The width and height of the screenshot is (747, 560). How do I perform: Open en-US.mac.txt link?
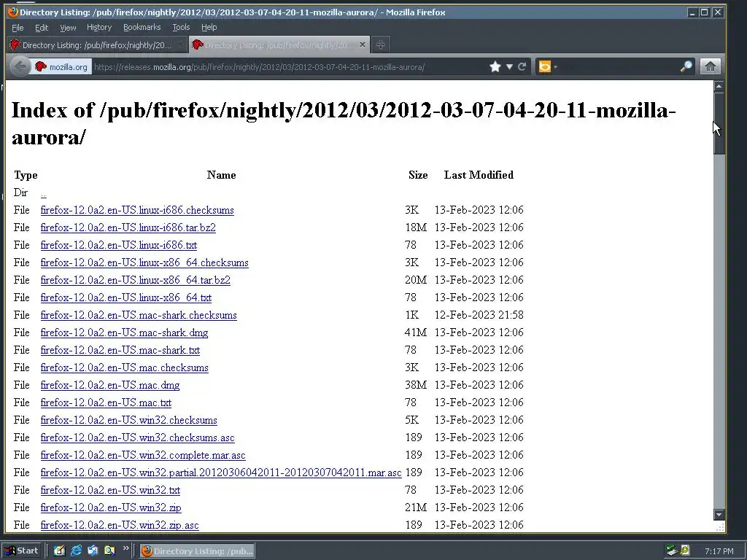pos(106,402)
